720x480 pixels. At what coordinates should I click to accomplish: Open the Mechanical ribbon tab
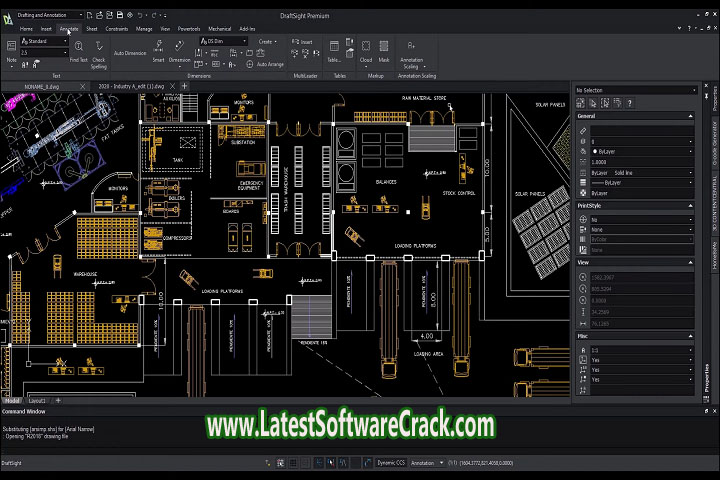pos(219,29)
